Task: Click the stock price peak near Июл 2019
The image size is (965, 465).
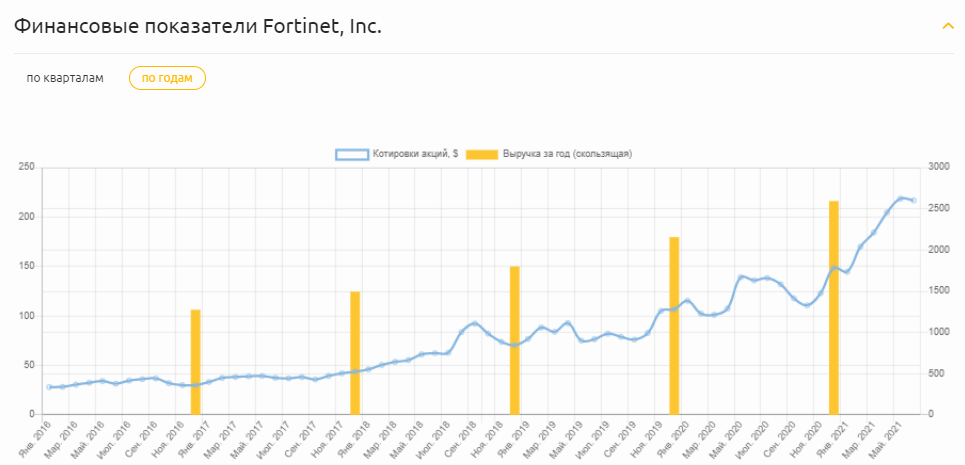Action: click(x=568, y=323)
